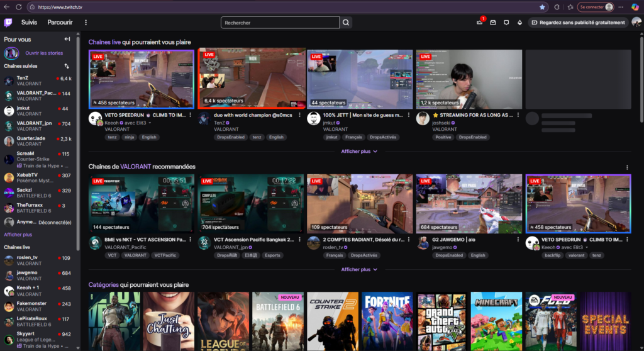
Task: Open options menu for BME vs NKT stream
Action: pos(190,240)
